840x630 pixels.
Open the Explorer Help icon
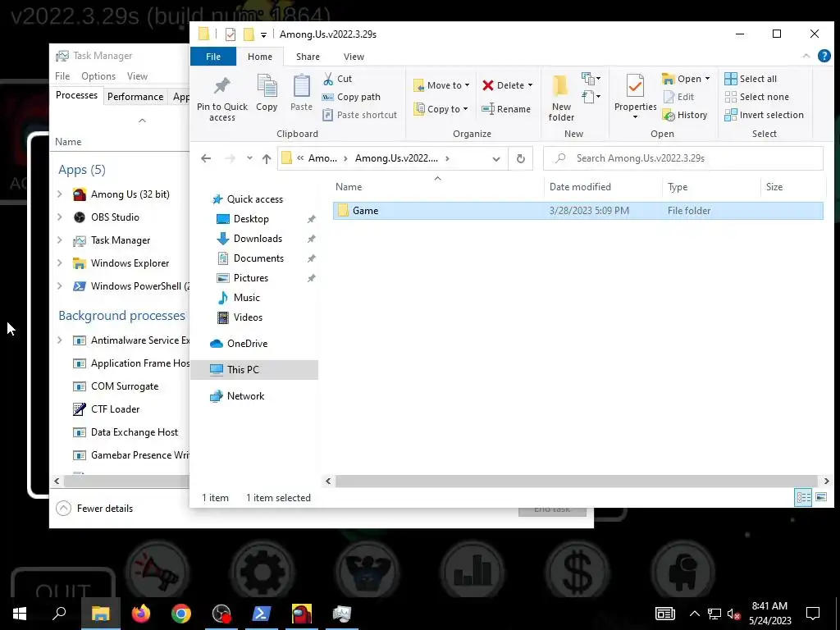tap(824, 56)
